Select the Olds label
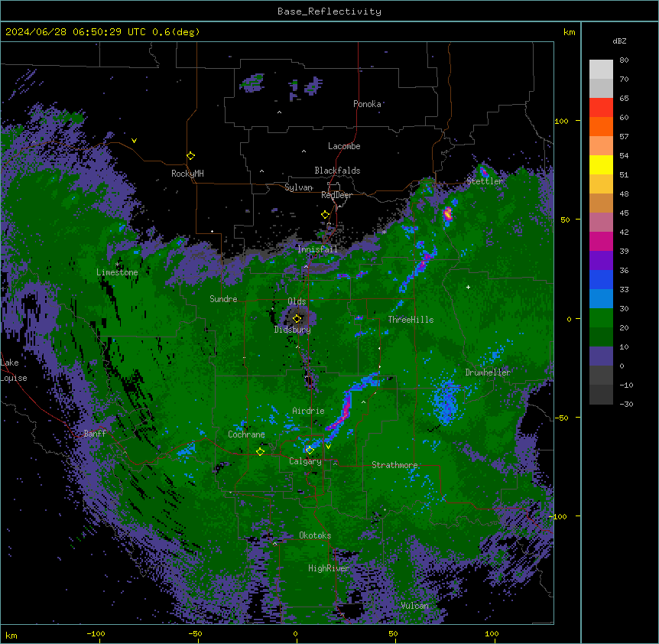This screenshot has width=659, height=644. (297, 301)
